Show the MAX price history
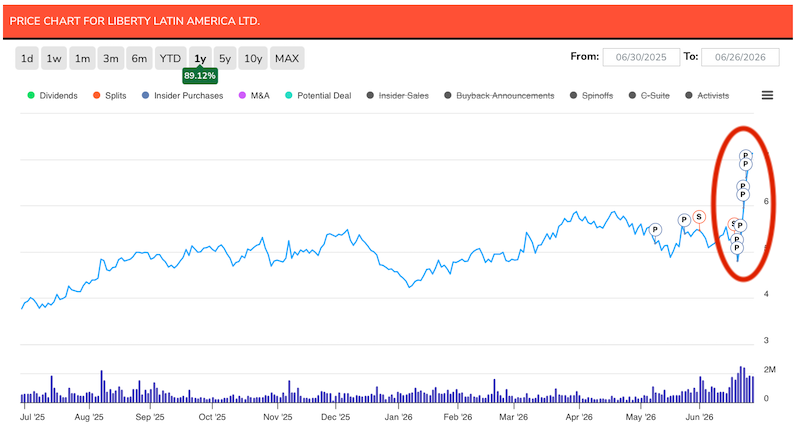800x427 pixels. click(287, 58)
